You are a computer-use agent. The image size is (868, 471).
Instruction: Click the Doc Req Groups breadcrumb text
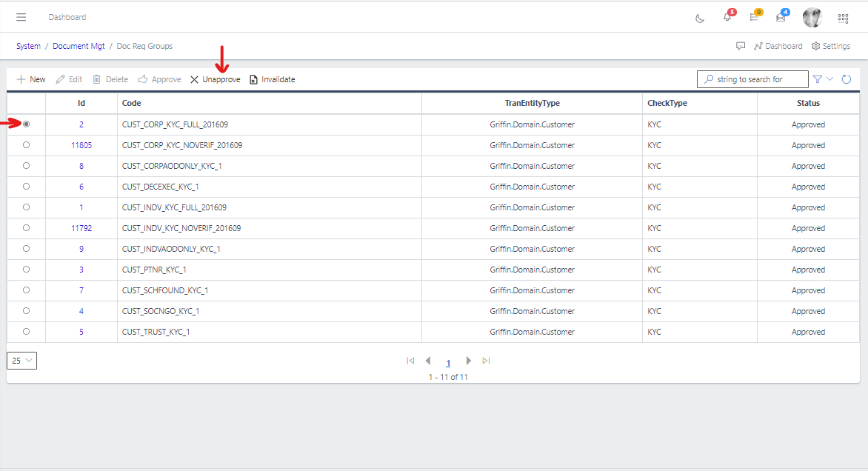click(x=144, y=46)
